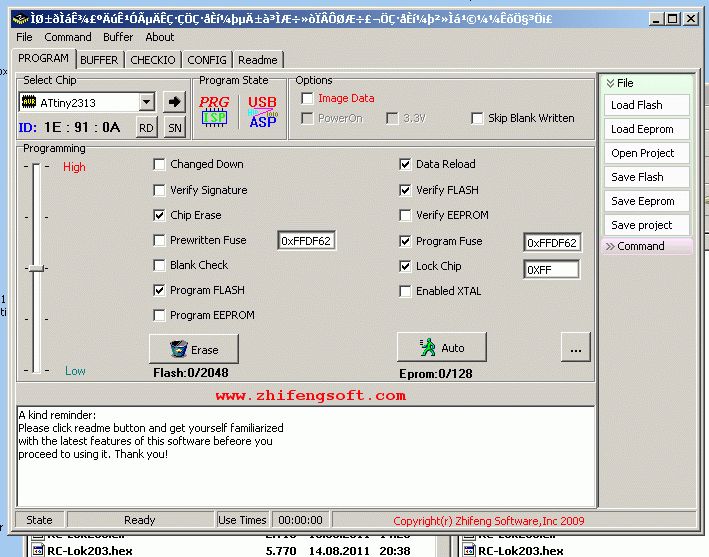This screenshot has height=557, width=709.
Task: Uncheck the Lock Chip checkbox
Action: click(x=405, y=266)
